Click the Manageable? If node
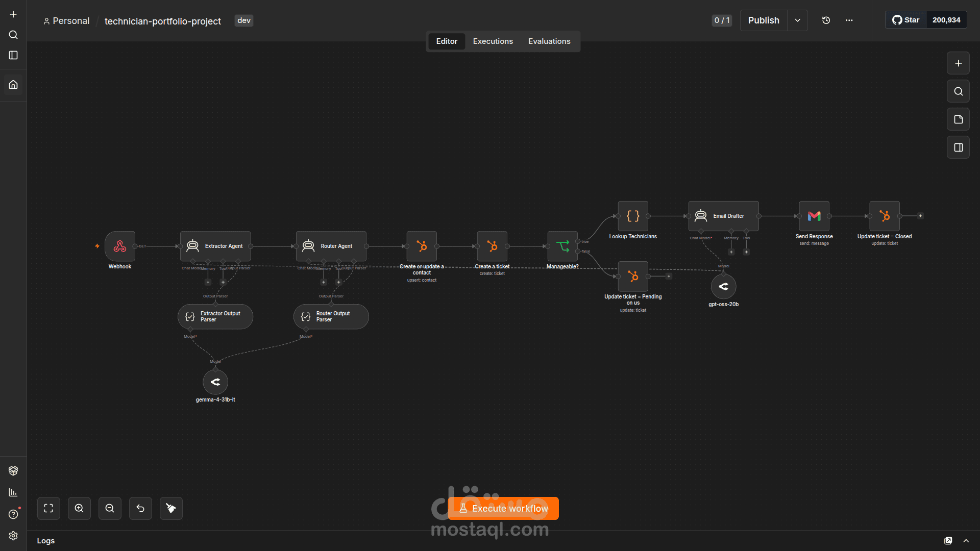Image resolution: width=980 pixels, height=551 pixels. [562, 246]
